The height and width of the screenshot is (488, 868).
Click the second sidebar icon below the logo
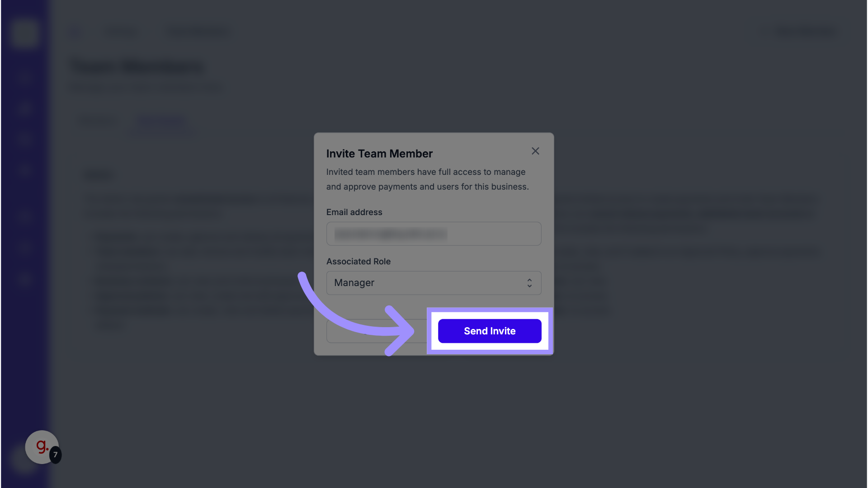pos(24,108)
